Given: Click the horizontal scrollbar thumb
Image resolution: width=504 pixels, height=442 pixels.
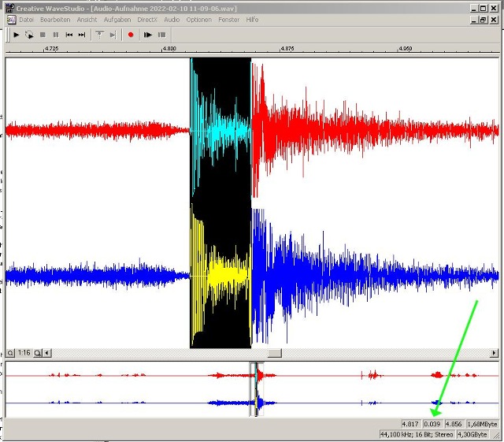Looking at the screenshot, I should point(275,353).
